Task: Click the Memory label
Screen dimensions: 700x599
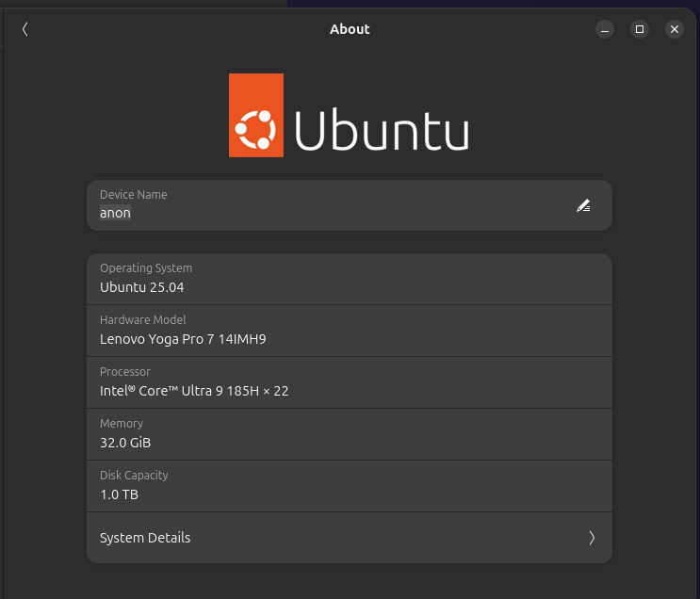Action: pyautogui.click(x=122, y=424)
